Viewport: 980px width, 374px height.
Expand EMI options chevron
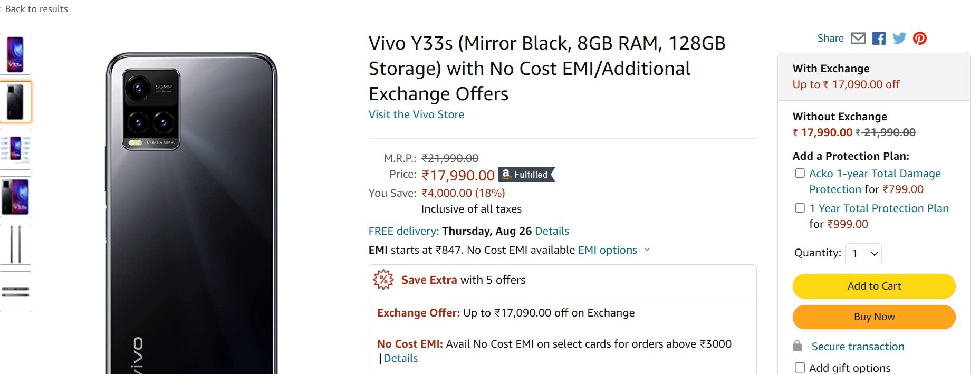(x=647, y=250)
